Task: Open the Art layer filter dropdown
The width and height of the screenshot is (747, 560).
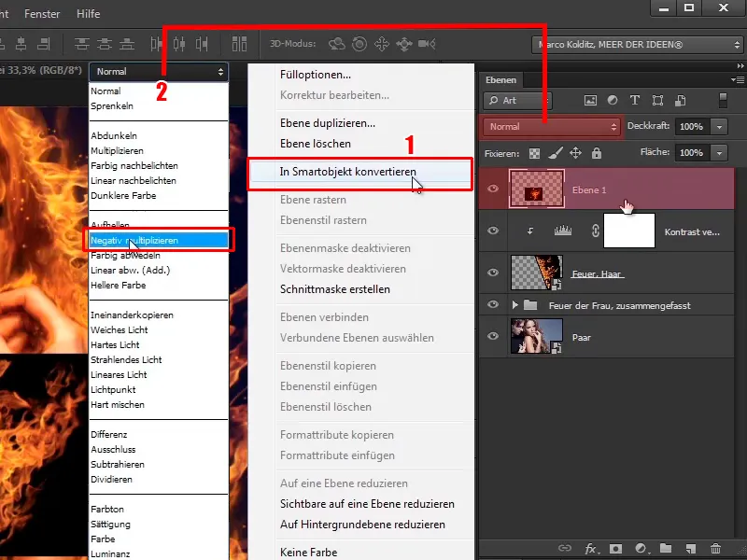Action: (x=518, y=101)
